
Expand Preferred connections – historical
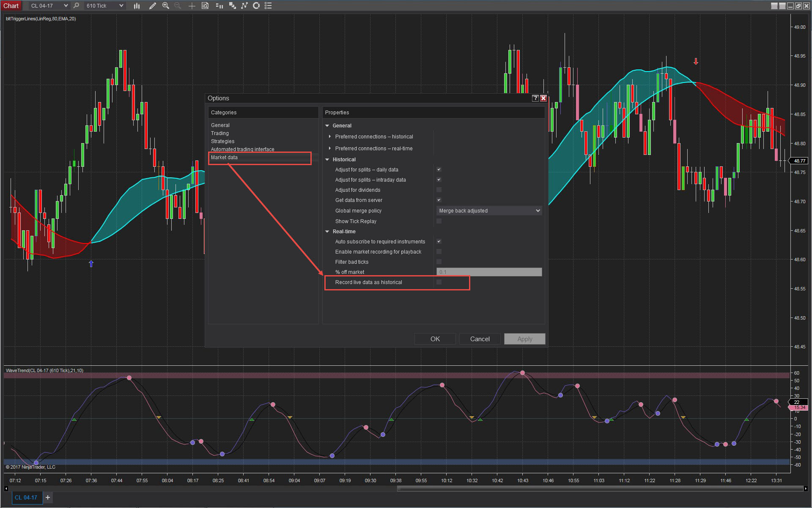tap(330, 137)
